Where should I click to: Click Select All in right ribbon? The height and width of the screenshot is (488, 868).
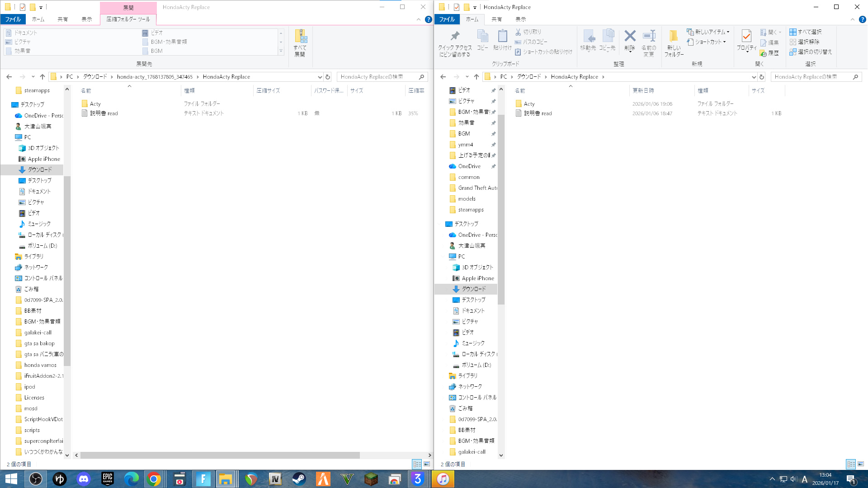tap(805, 32)
